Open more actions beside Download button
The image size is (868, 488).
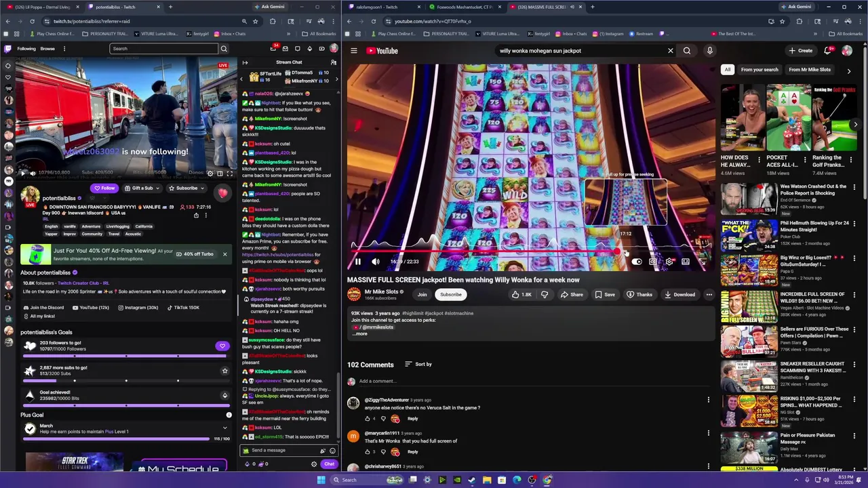click(x=709, y=295)
